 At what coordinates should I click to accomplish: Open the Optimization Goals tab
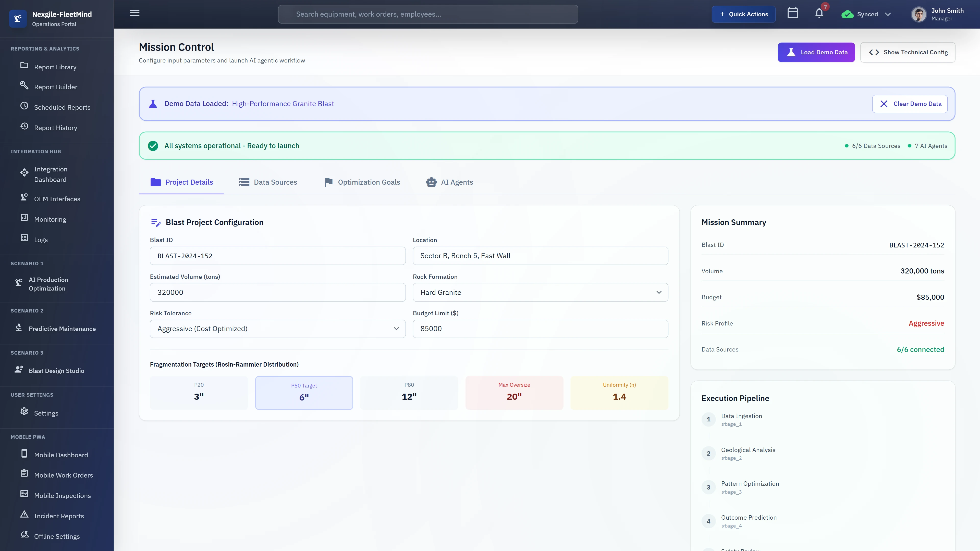point(362,182)
